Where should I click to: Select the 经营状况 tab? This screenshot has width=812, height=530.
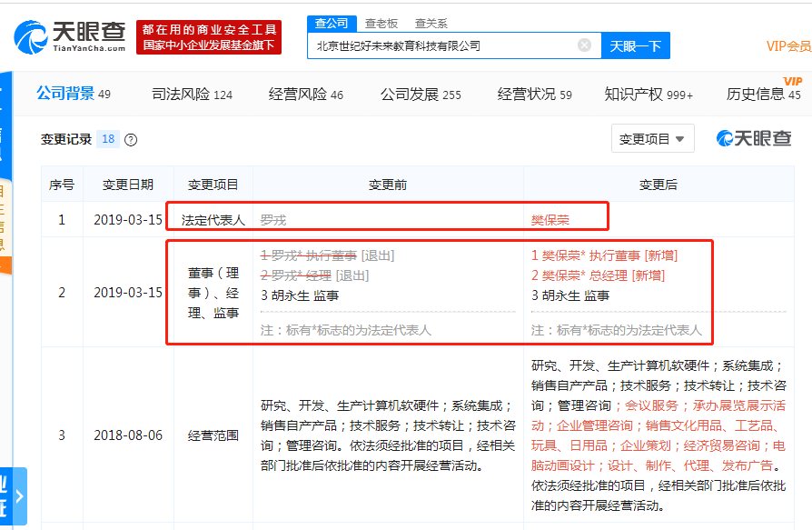click(x=534, y=95)
